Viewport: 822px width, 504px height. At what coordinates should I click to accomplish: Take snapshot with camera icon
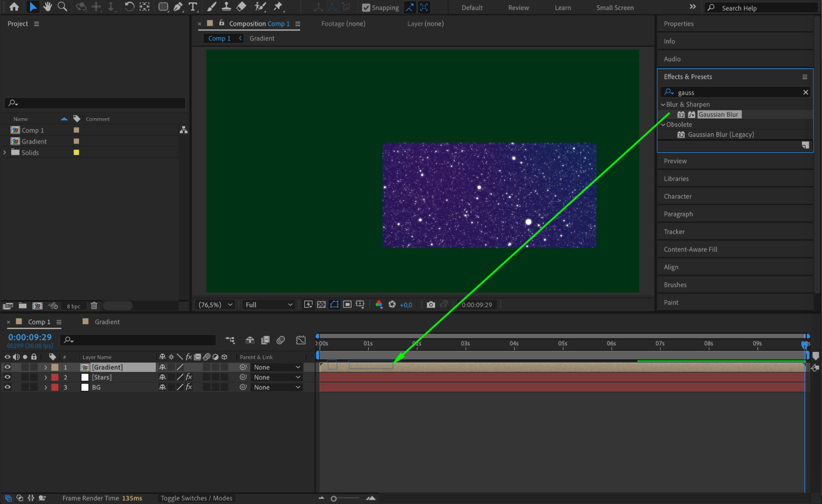431,305
